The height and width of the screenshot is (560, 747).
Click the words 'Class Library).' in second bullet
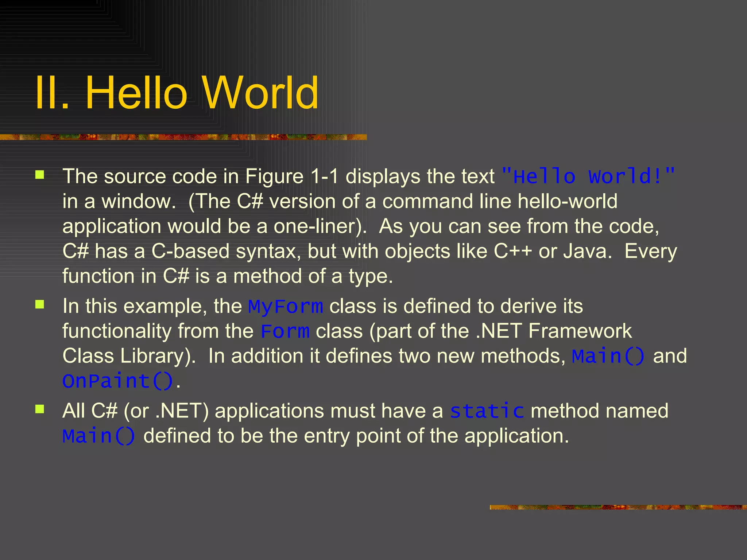click(129, 356)
